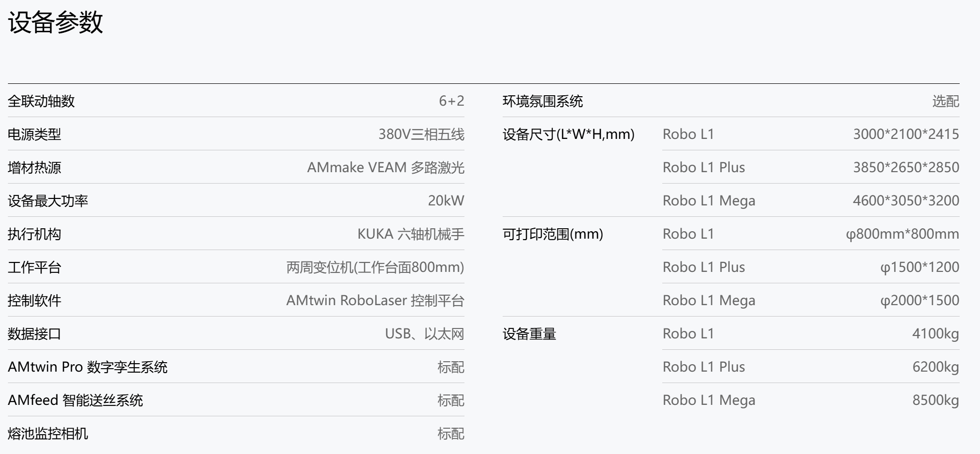
Task: Select the 380V三相五线 power type value
Action: click(421, 134)
